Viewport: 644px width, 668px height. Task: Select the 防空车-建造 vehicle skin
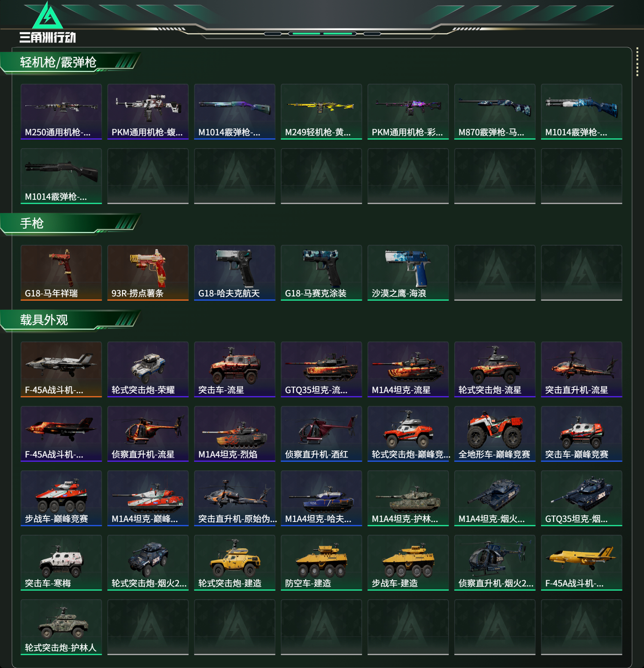click(322, 562)
